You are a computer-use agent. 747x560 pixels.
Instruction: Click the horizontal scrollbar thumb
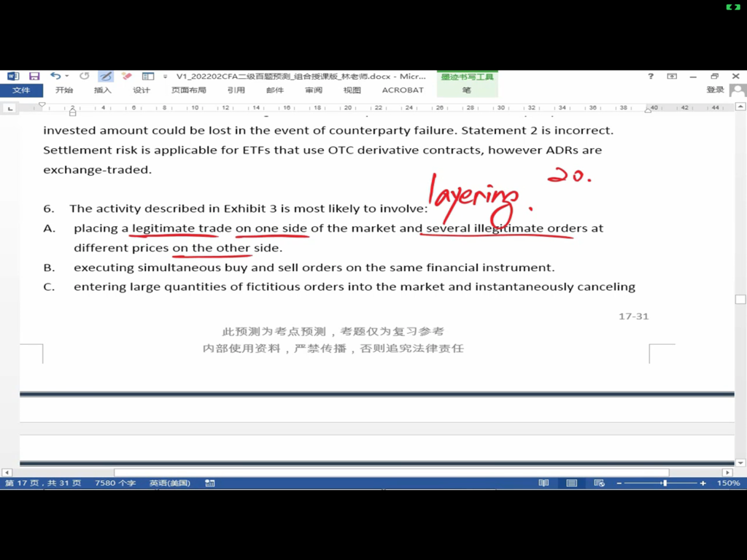click(x=392, y=472)
